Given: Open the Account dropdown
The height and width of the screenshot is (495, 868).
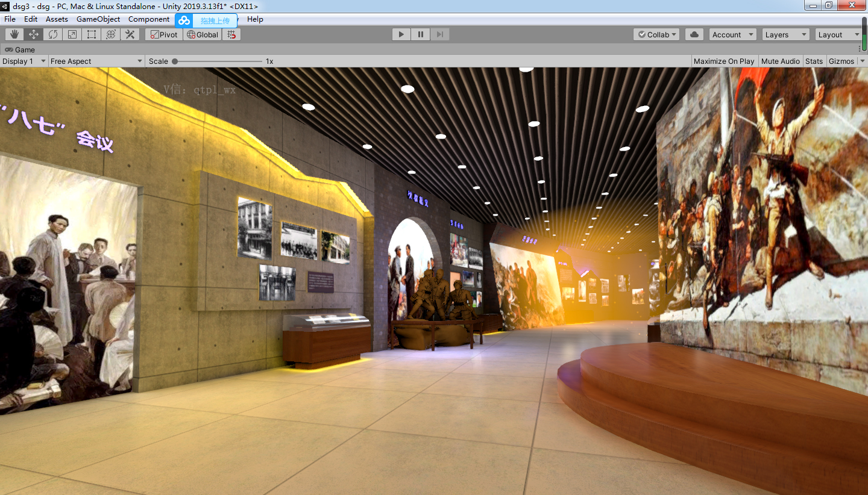Looking at the screenshot, I should (732, 34).
